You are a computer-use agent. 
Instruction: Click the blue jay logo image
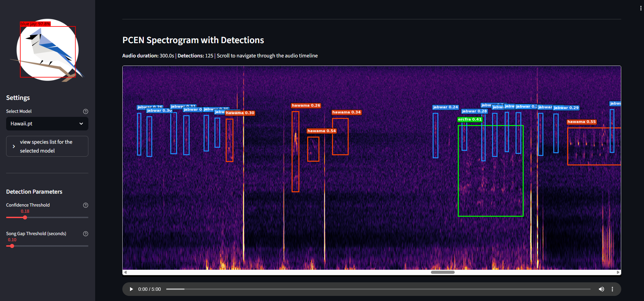click(x=48, y=50)
